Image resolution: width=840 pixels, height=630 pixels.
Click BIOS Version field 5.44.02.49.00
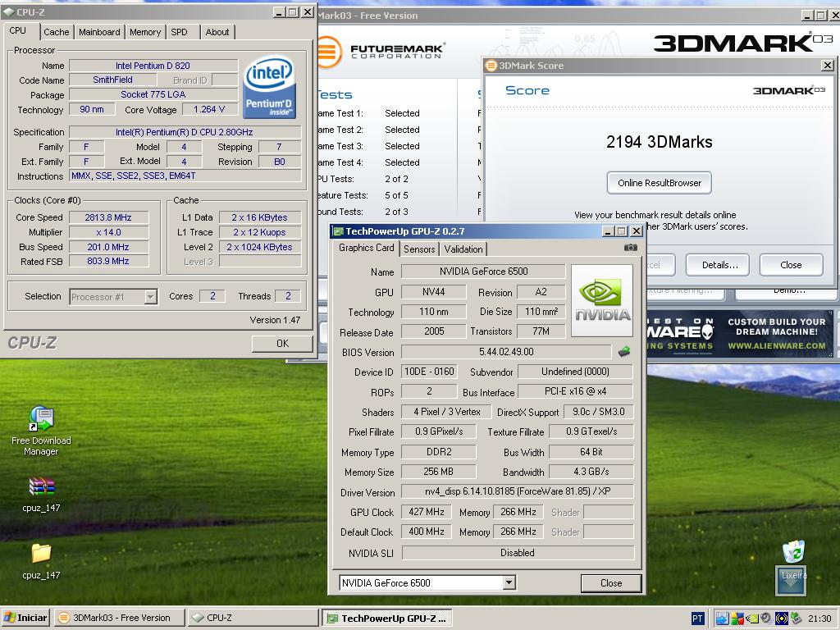point(506,351)
